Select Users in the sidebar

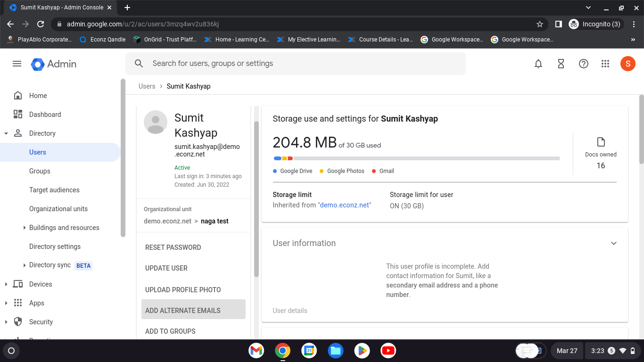60,152
